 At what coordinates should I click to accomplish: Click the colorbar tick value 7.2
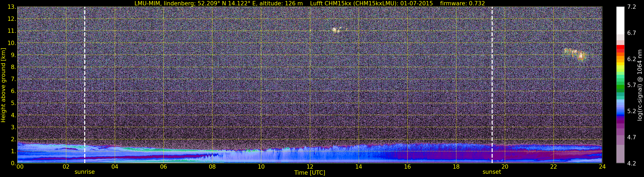click(x=632, y=7)
